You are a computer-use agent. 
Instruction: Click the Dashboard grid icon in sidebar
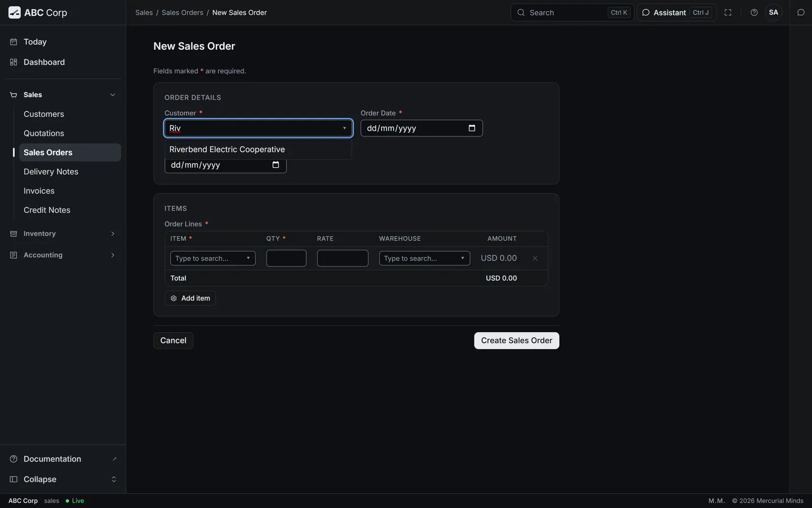coord(14,62)
